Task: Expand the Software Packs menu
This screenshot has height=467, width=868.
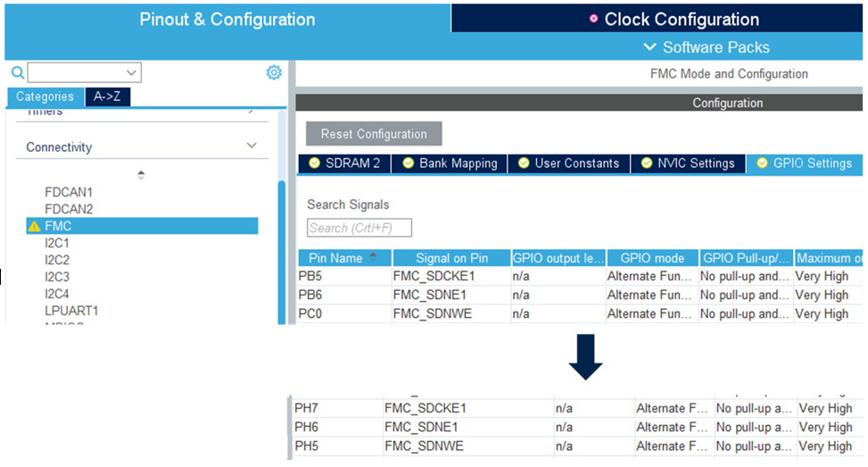Action: coord(707,47)
